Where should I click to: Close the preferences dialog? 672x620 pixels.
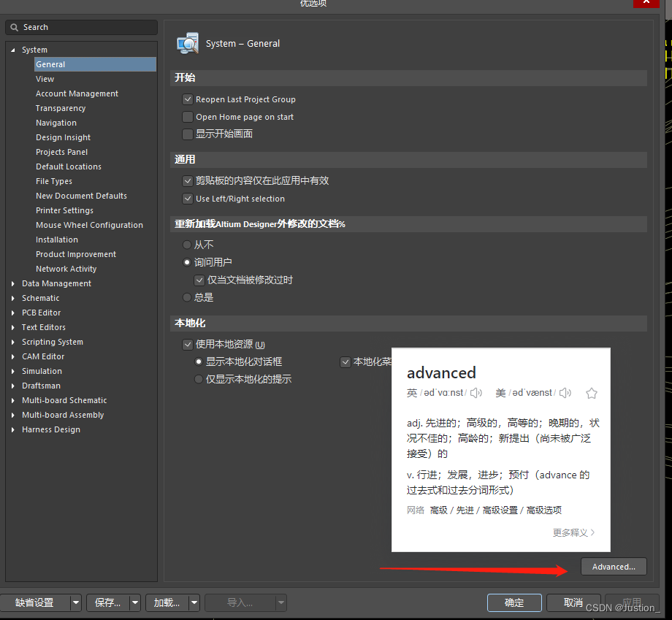coord(646,3)
